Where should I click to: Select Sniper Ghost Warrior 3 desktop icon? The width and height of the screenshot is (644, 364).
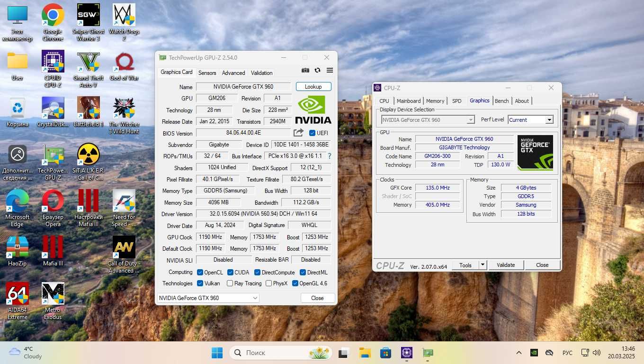coord(89,22)
